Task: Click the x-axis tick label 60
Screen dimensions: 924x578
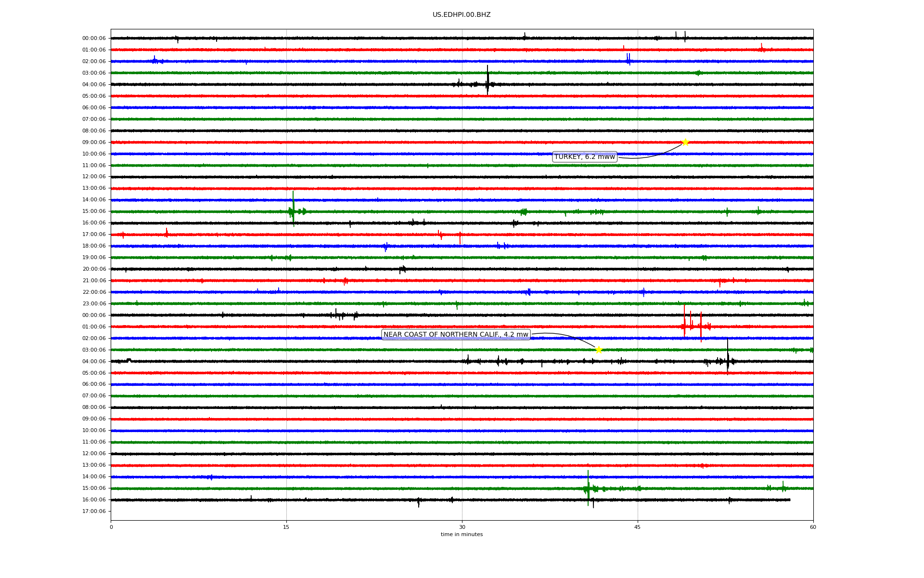Action: (813, 527)
